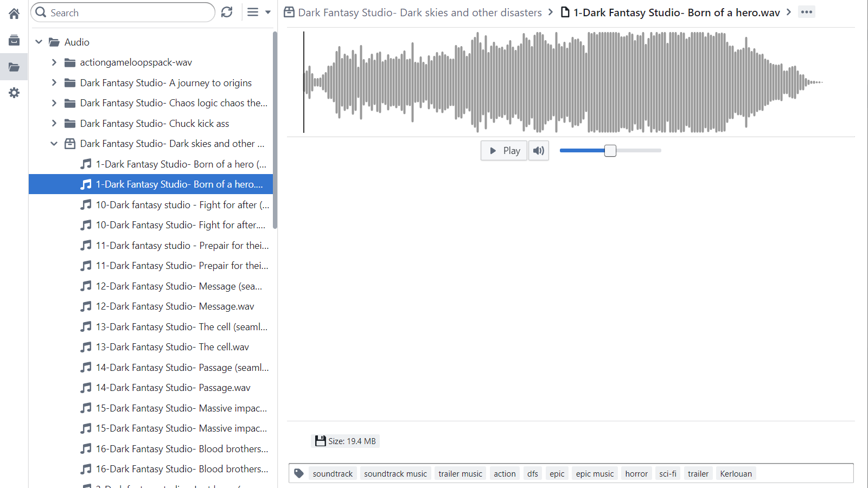Expand chevron after file name in breadcrumb
The height and width of the screenshot is (488, 868).
tap(789, 12)
